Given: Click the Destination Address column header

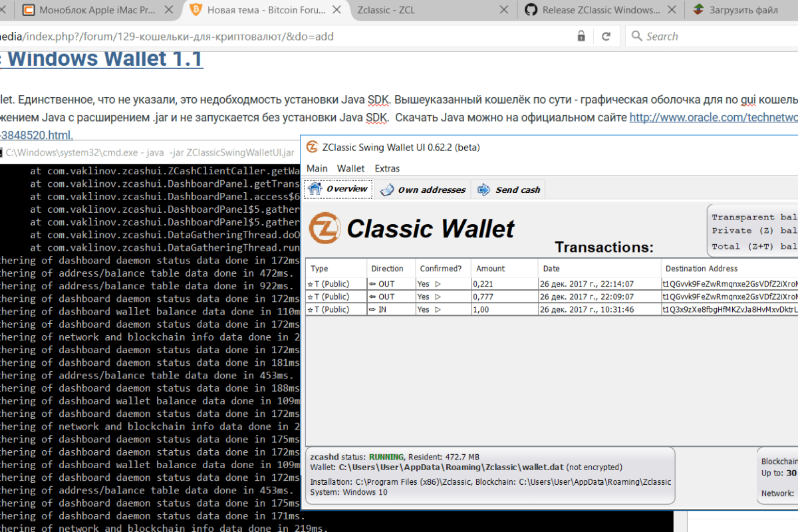Looking at the screenshot, I should coord(730,269).
